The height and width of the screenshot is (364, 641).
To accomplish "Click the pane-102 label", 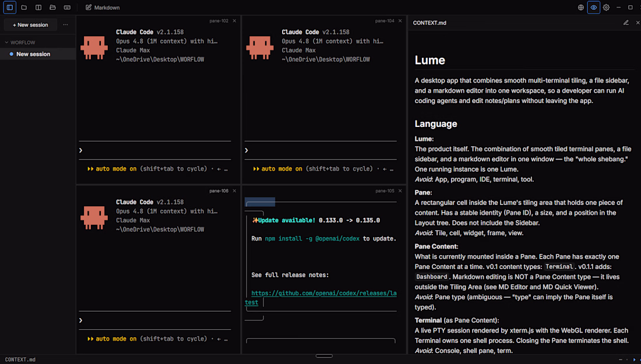I will tap(219, 21).
